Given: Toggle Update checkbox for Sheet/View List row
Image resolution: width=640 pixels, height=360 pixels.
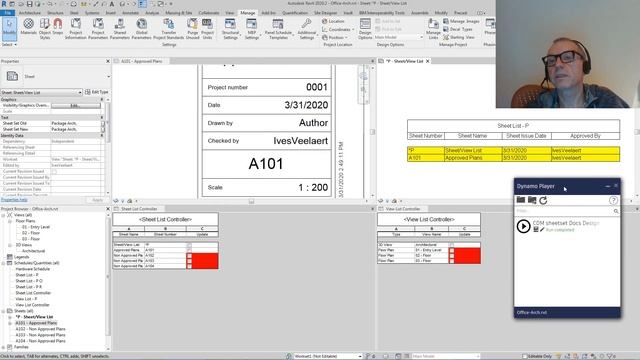Looking at the screenshot, I should [x=189, y=245].
